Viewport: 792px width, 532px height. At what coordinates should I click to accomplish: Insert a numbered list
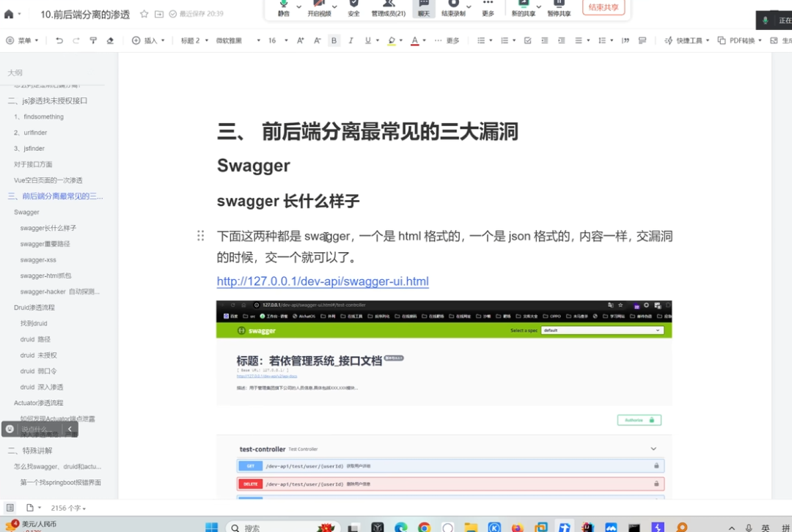(x=504, y=40)
